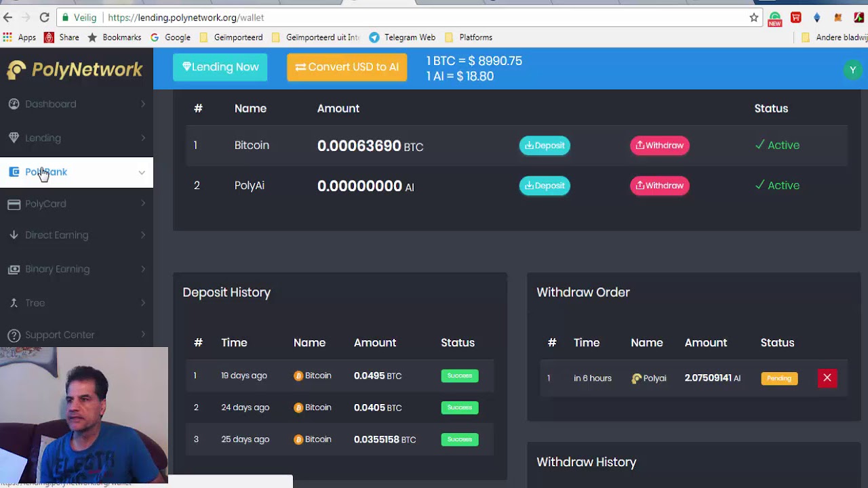868x488 pixels.
Task: Expand the PolyCard menu chevron
Action: pyautogui.click(x=143, y=204)
